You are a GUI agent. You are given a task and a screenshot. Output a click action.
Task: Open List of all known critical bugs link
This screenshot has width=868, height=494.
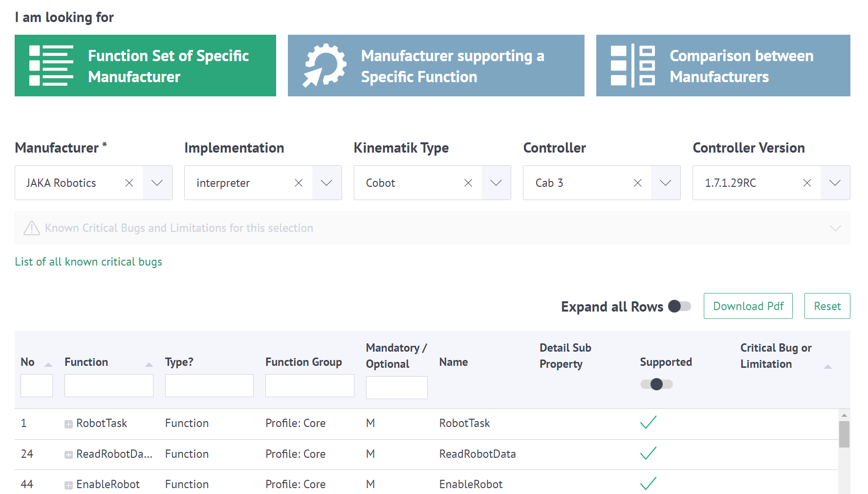point(88,262)
